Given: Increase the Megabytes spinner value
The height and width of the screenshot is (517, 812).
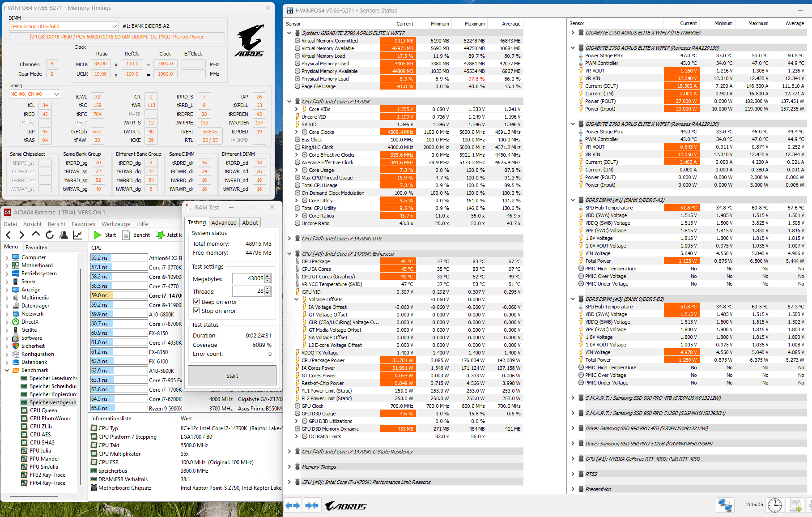Looking at the screenshot, I should click(x=268, y=276).
